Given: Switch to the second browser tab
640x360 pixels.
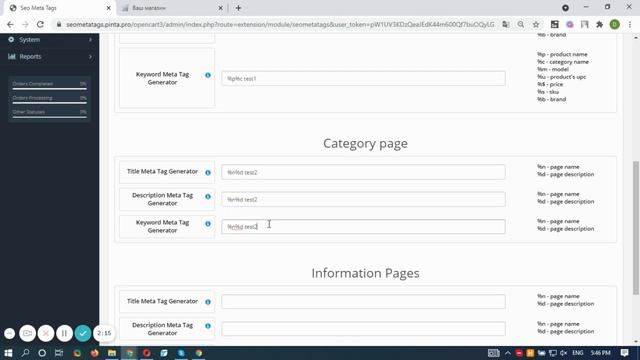Looking at the screenshot, I should tap(171, 8).
